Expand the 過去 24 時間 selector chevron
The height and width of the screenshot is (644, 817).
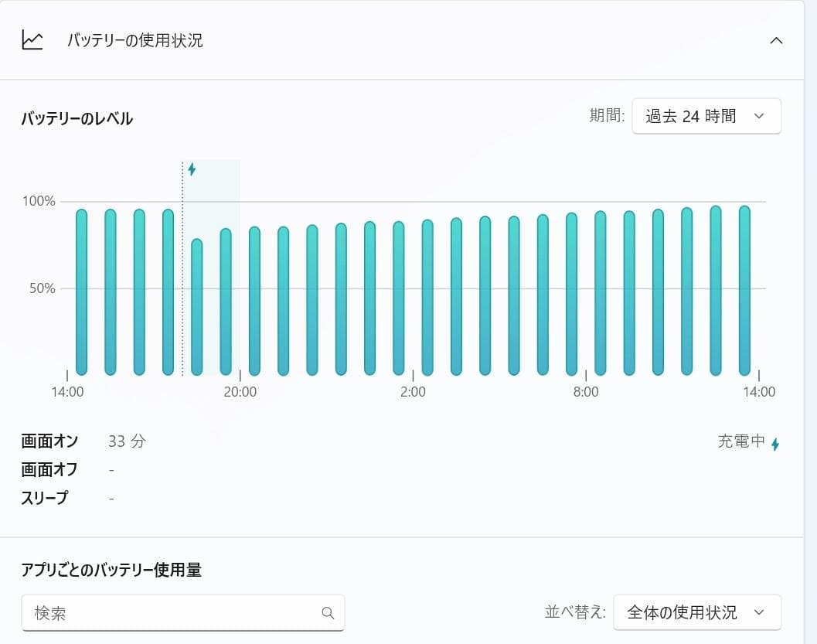[x=760, y=116]
